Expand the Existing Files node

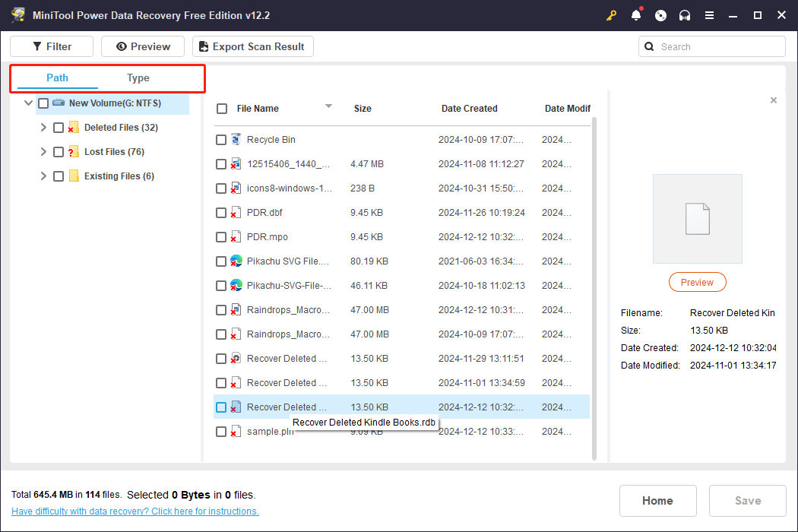(x=43, y=176)
